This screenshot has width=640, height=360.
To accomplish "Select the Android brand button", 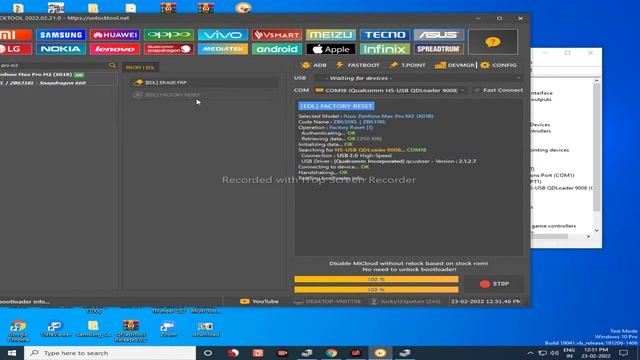I will pos(277,49).
